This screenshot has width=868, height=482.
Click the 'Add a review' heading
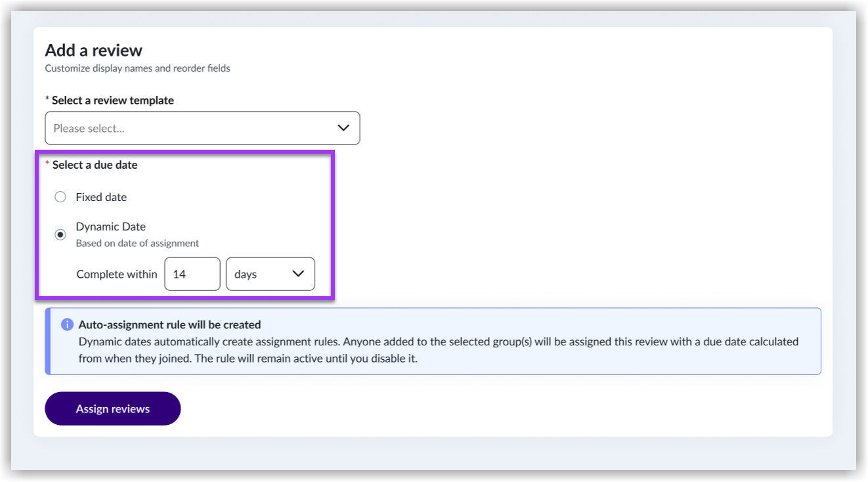93,51
